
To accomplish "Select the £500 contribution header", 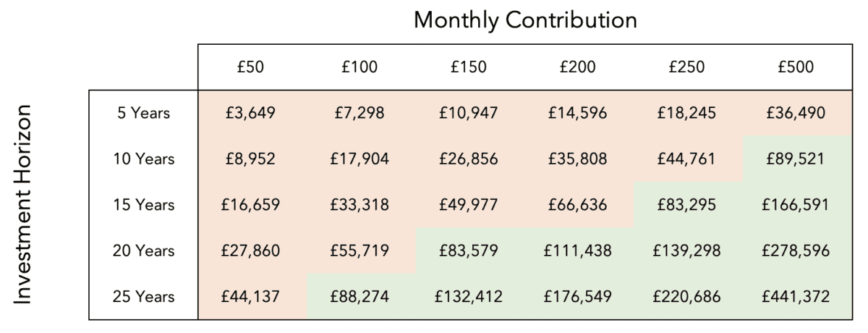I will (796, 67).
